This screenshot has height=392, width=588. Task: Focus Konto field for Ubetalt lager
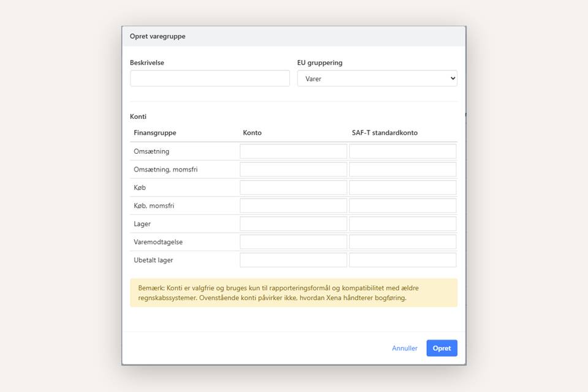293,260
